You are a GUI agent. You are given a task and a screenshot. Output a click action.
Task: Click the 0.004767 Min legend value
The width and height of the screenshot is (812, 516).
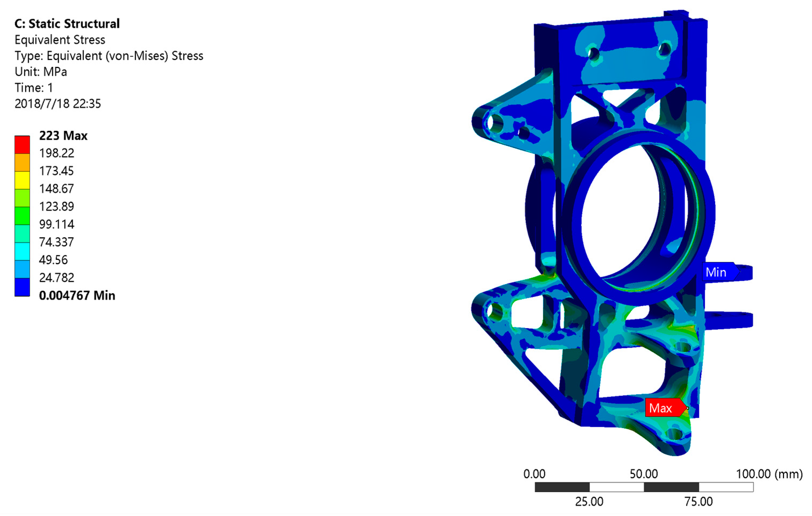click(x=77, y=296)
